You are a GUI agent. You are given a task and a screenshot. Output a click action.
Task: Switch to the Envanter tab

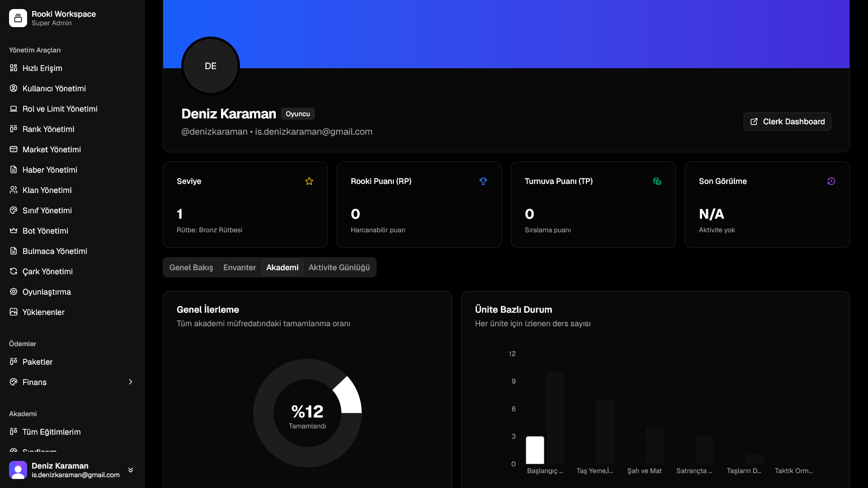click(x=240, y=267)
